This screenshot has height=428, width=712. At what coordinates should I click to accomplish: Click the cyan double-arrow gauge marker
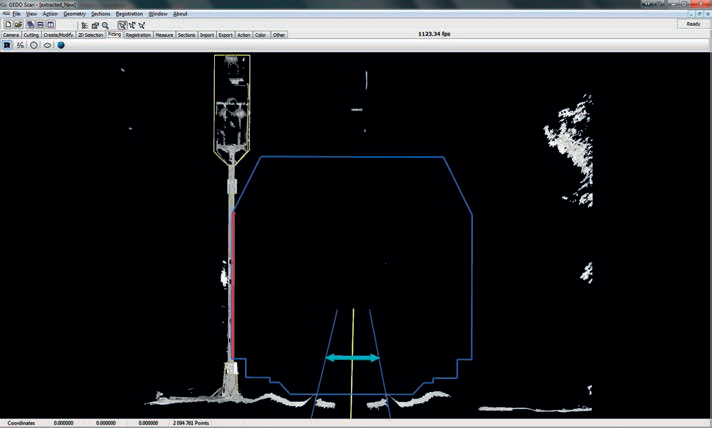[353, 357]
